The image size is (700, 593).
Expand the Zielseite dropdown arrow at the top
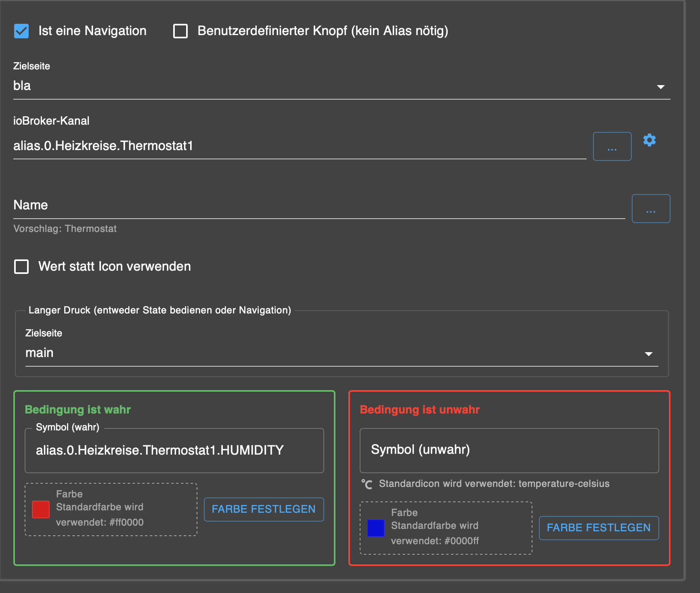[x=661, y=86]
